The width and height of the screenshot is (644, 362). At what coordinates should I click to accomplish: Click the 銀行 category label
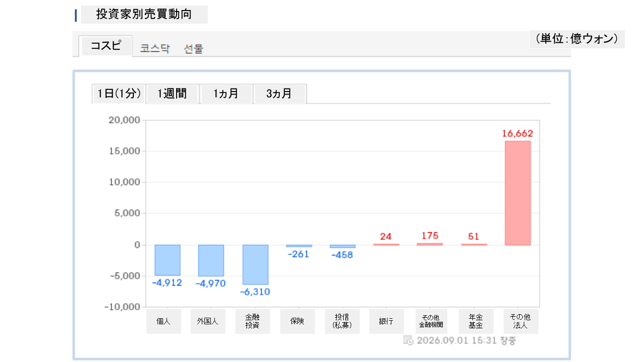pos(386,321)
